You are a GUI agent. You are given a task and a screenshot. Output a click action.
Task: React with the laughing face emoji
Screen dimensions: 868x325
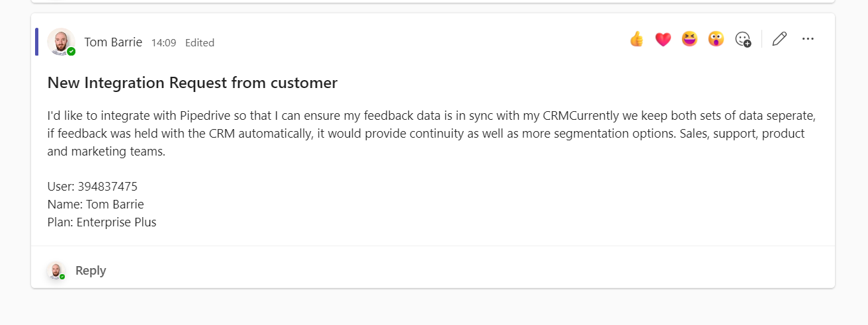[689, 40]
